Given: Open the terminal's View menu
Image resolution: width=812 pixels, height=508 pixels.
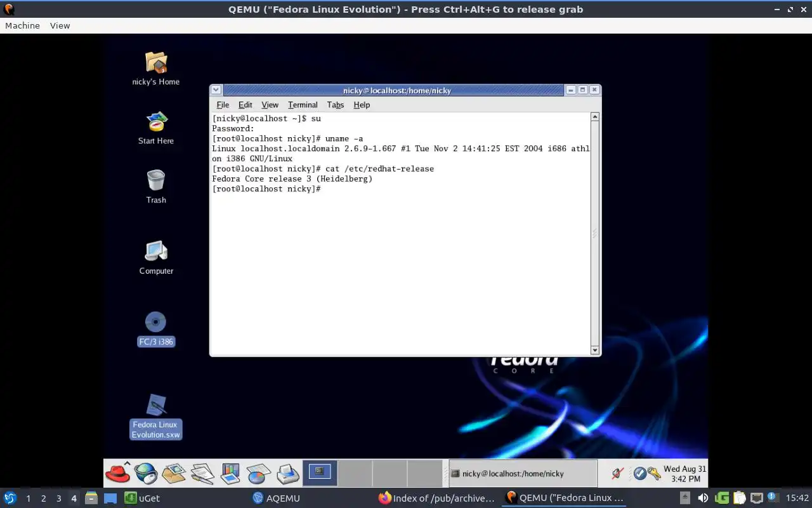Looking at the screenshot, I should point(270,105).
